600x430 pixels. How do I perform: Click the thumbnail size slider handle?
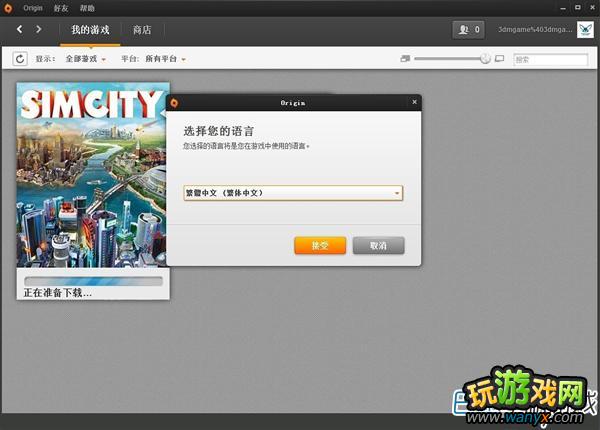[485, 59]
